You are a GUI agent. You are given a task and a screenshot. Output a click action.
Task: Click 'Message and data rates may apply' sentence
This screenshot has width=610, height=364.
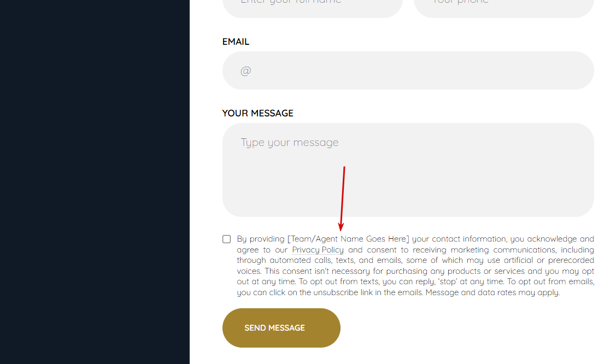[492, 292]
